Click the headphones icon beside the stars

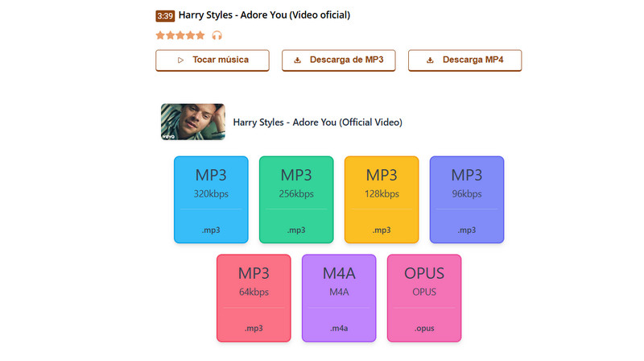pyautogui.click(x=217, y=35)
